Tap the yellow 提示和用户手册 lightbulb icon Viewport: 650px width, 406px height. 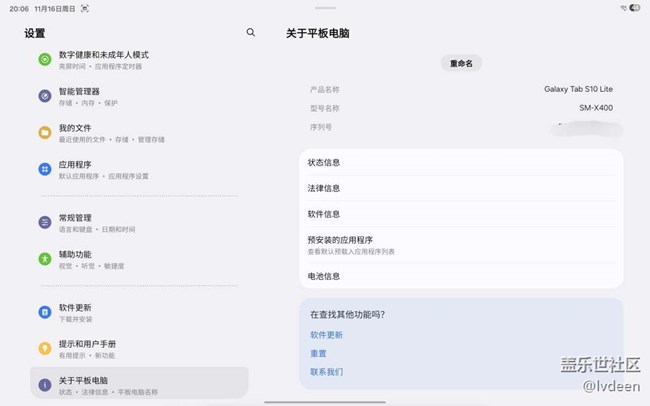[45, 348]
